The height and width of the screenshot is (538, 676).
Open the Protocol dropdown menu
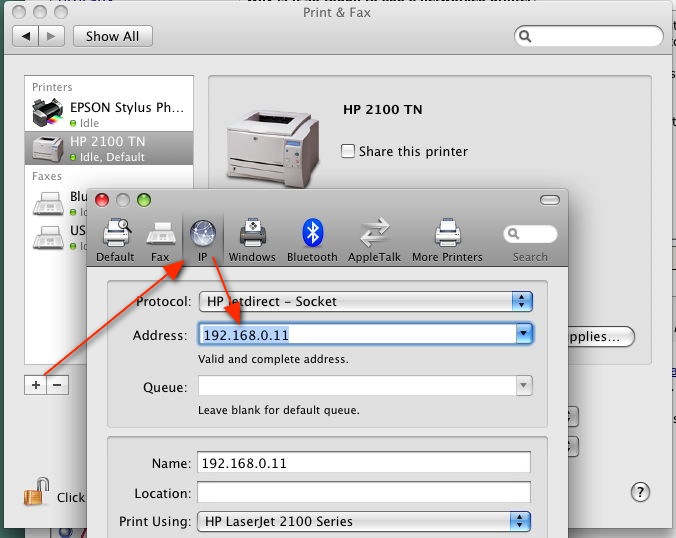pyautogui.click(x=366, y=301)
